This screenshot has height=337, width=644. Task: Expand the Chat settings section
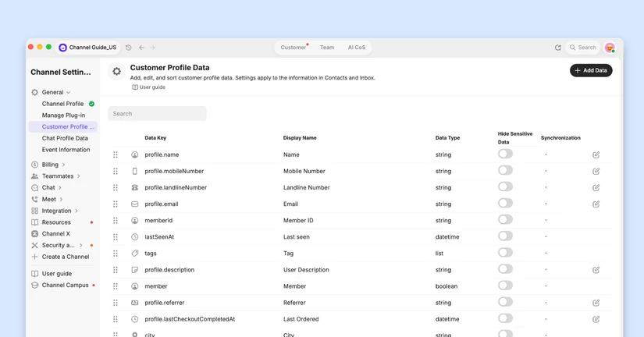tap(60, 187)
